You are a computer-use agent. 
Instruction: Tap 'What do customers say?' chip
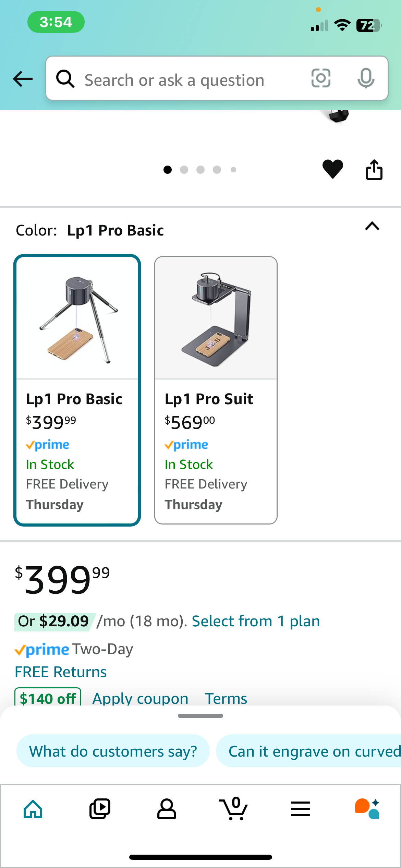[113, 751]
